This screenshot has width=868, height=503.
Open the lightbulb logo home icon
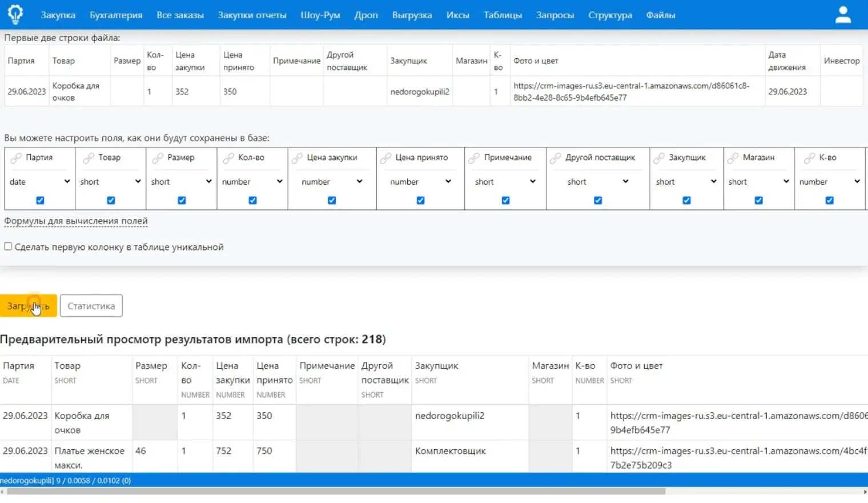tap(15, 14)
